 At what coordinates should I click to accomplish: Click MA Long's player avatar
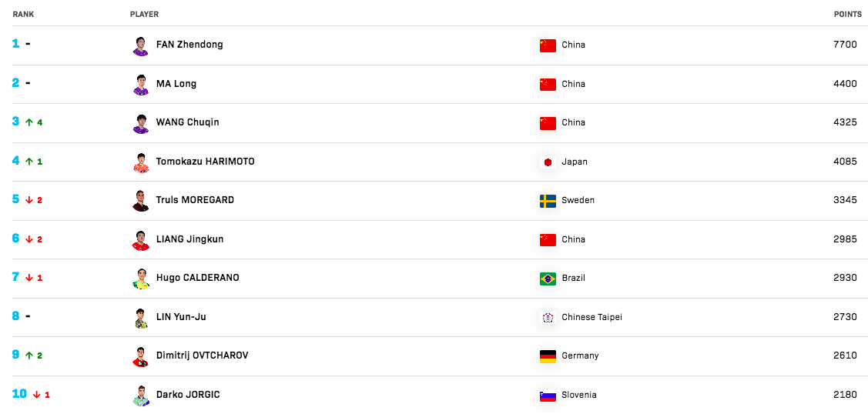coord(141,85)
